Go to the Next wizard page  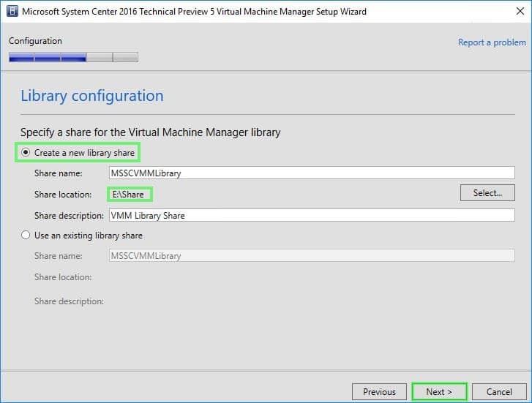[439, 392]
